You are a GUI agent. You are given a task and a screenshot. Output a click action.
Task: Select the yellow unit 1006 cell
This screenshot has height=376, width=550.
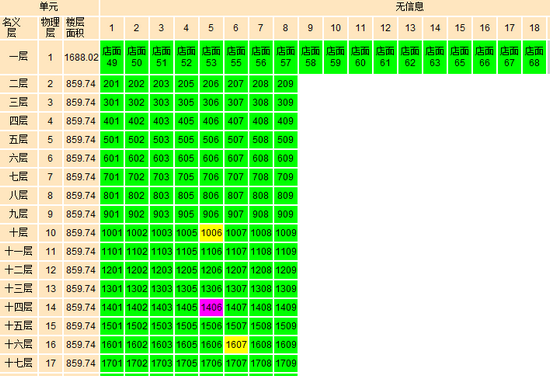(x=211, y=233)
